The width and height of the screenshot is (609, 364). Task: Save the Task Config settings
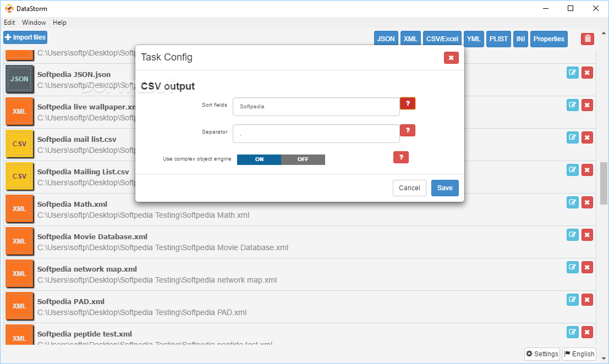pos(445,188)
